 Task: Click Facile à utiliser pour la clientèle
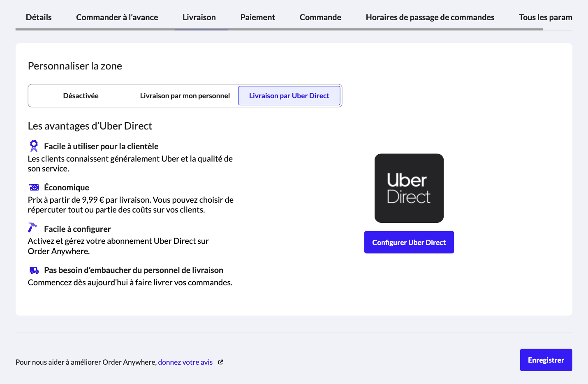point(101,146)
